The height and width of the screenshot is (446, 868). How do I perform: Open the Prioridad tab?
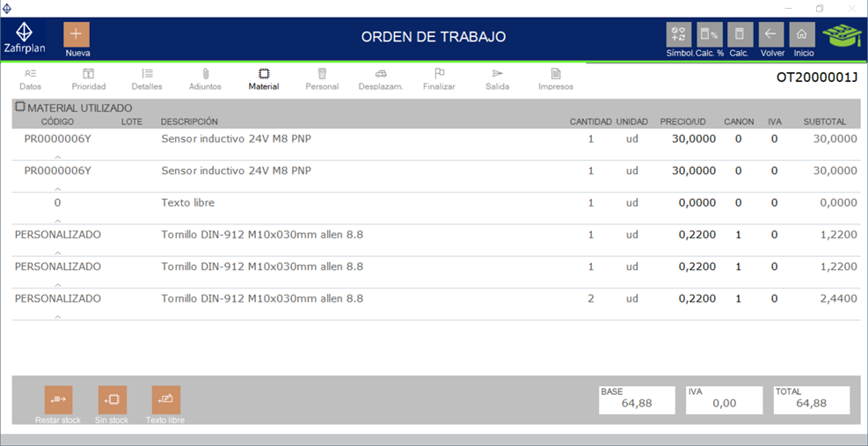point(89,79)
